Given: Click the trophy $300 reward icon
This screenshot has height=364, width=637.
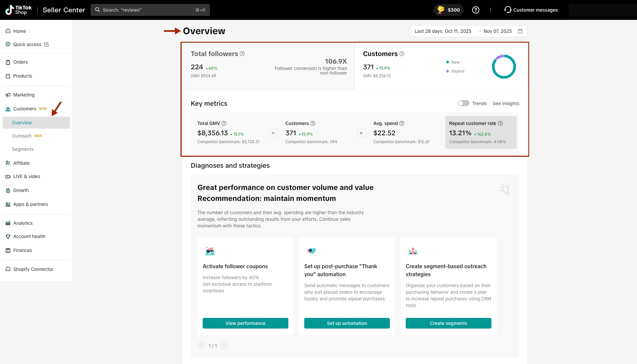Looking at the screenshot, I should pyautogui.click(x=441, y=10).
